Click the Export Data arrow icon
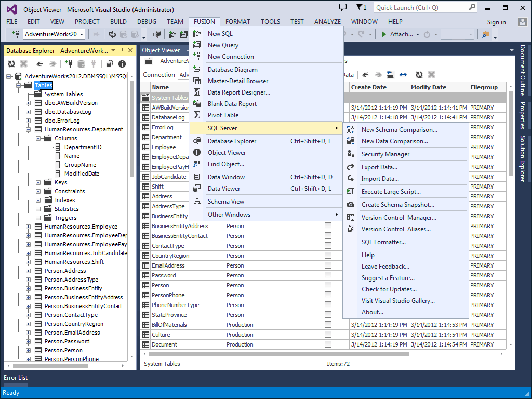The height and width of the screenshot is (399, 532). pos(351,167)
